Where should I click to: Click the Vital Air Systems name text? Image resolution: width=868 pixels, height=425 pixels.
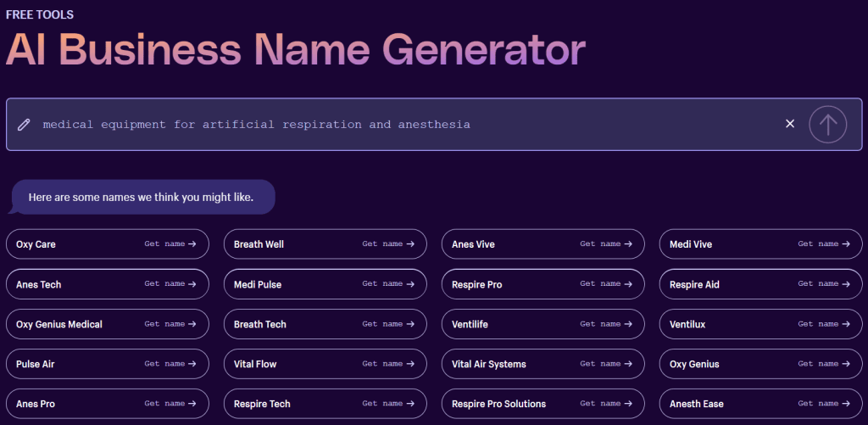point(488,364)
